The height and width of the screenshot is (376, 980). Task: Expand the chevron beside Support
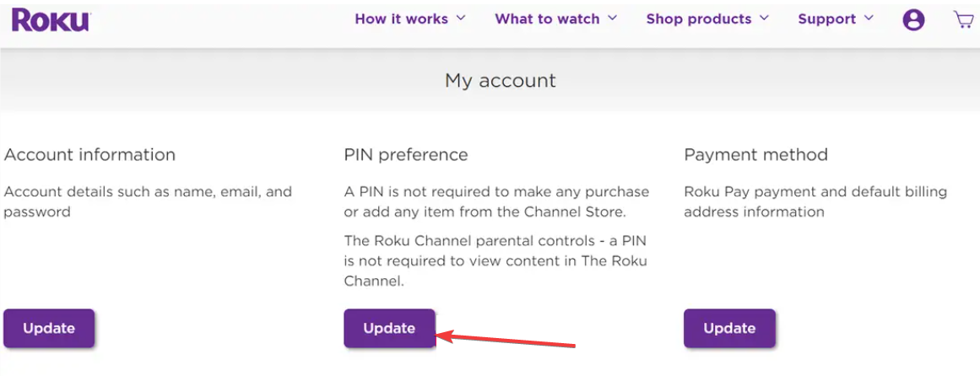[x=869, y=18]
